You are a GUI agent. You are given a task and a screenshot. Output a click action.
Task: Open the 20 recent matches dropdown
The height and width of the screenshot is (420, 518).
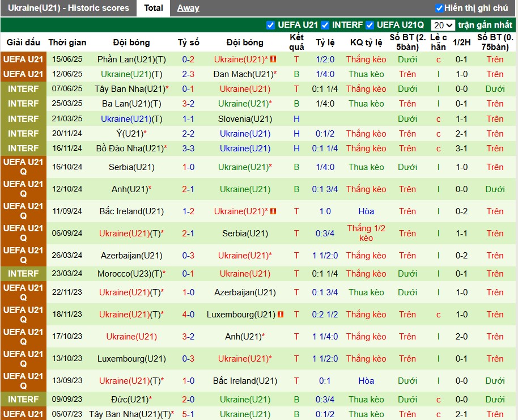[443, 25]
